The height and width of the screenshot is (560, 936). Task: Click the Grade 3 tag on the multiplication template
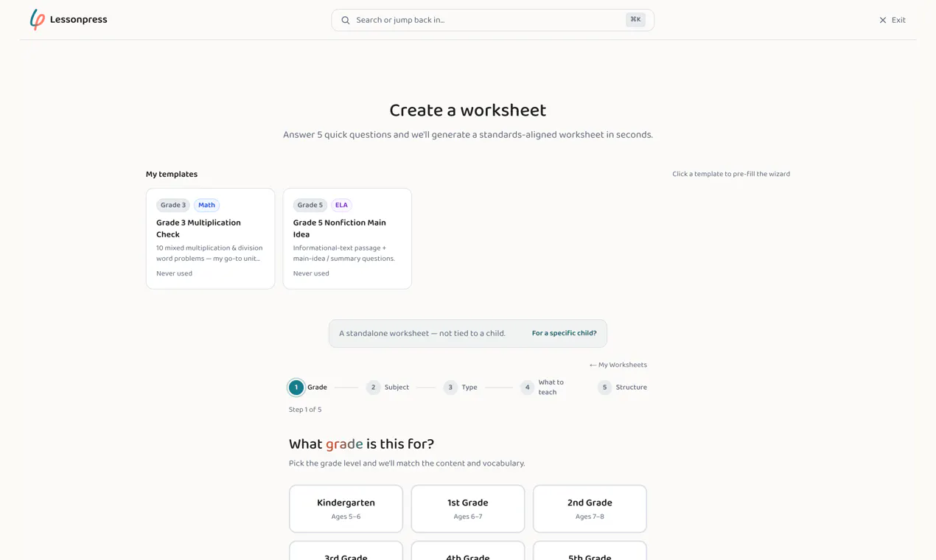pyautogui.click(x=173, y=206)
